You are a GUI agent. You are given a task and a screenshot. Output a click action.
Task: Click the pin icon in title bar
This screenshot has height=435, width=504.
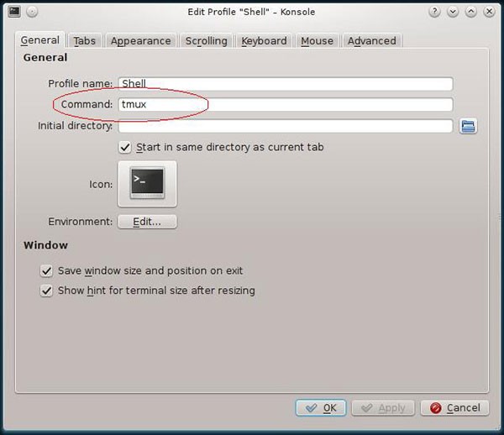(x=32, y=12)
